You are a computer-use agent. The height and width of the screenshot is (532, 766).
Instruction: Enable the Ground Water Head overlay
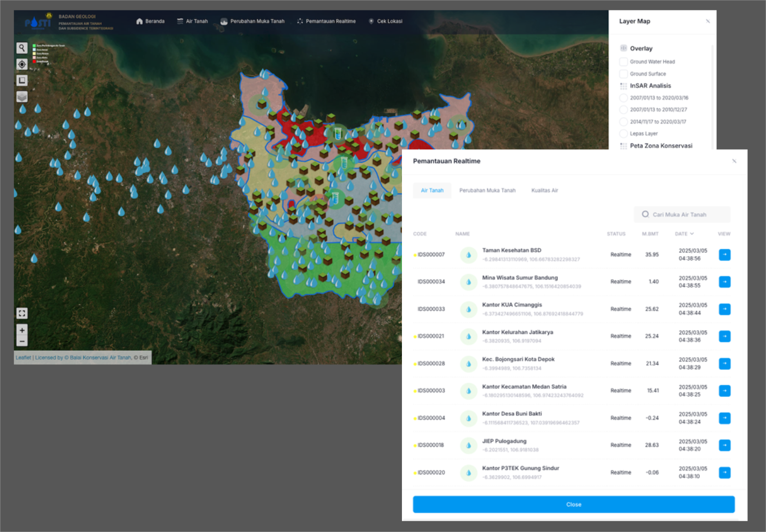(x=624, y=62)
